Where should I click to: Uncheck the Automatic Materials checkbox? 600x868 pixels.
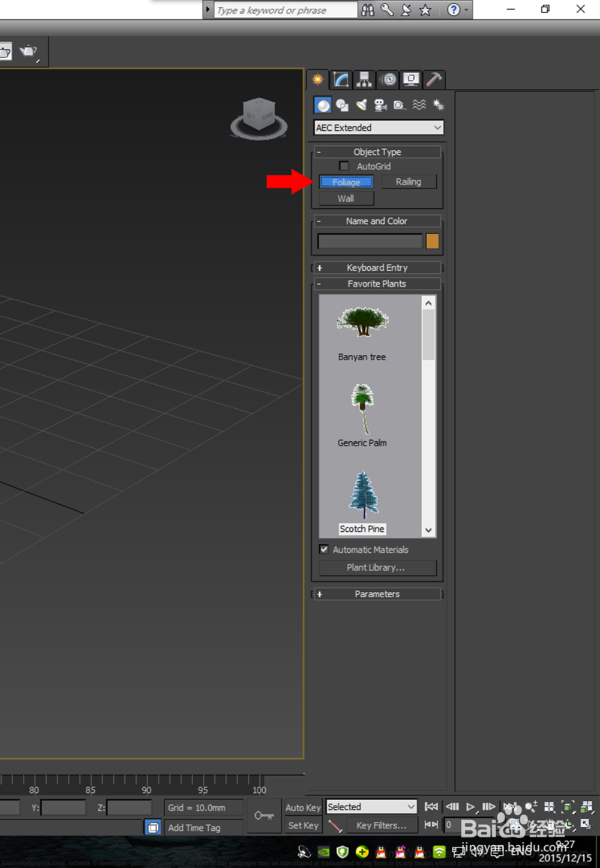(x=324, y=549)
